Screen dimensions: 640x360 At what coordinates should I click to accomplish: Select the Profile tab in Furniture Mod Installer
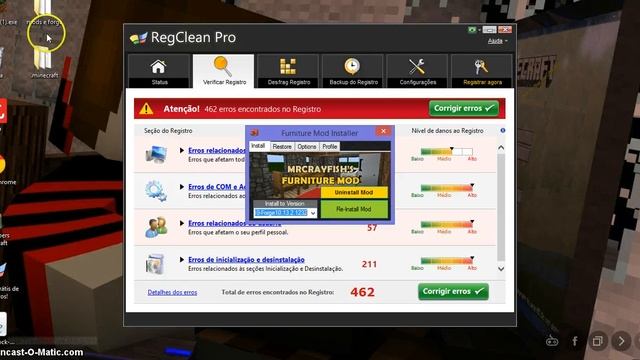tap(330, 147)
